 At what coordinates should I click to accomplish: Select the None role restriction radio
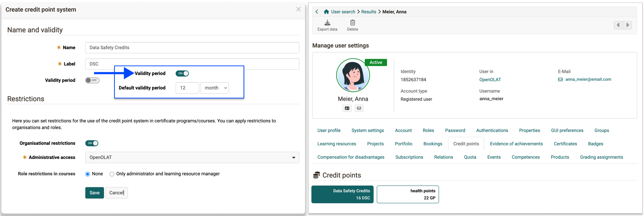[88, 174]
